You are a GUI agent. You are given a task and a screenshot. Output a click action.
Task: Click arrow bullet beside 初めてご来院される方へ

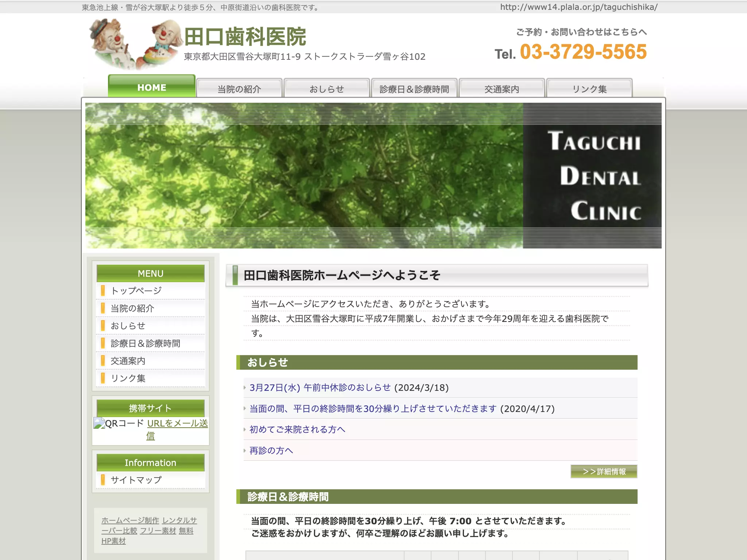(x=245, y=429)
